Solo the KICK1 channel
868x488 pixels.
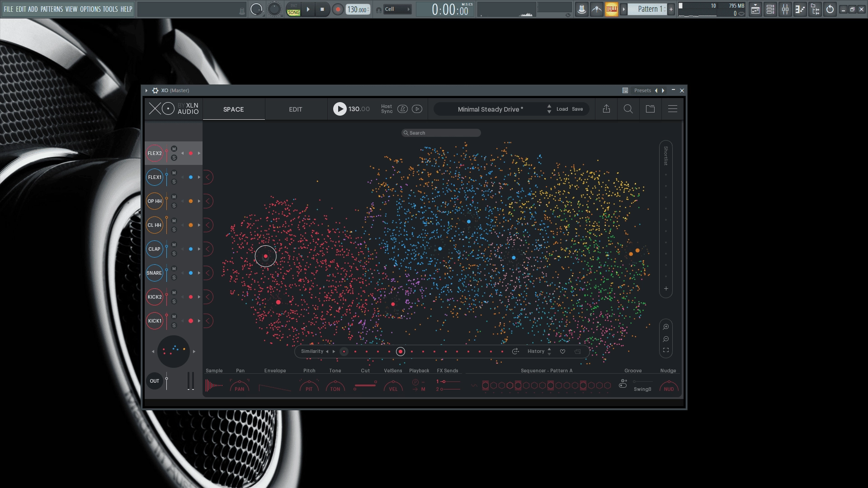point(174,325)
